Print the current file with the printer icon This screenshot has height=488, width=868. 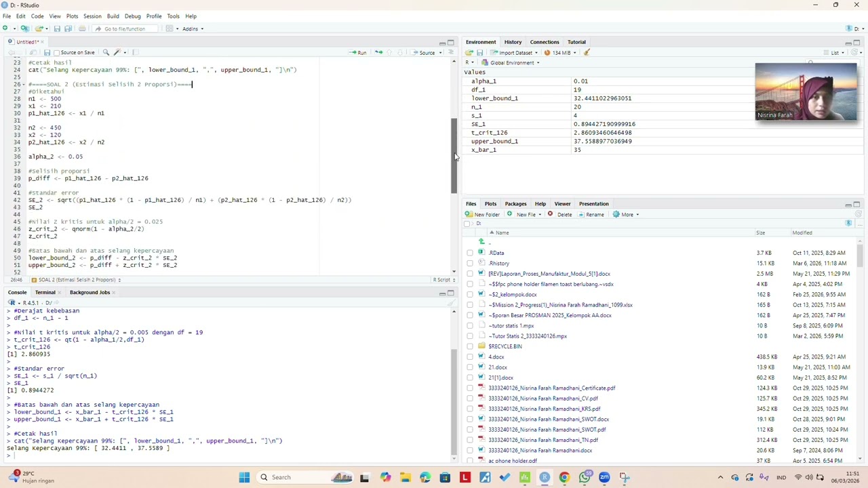(82, 28)
